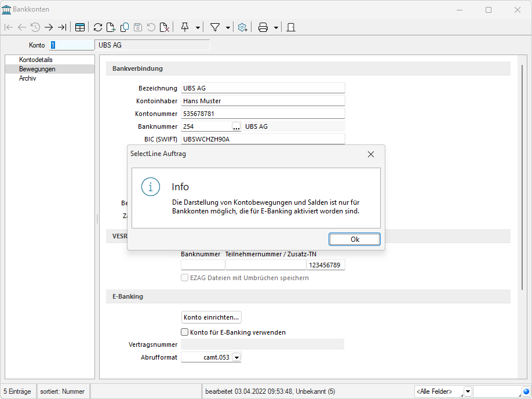Close the SelectLine Auftrag dialog
532x399 pixels.
pos(371,154)
